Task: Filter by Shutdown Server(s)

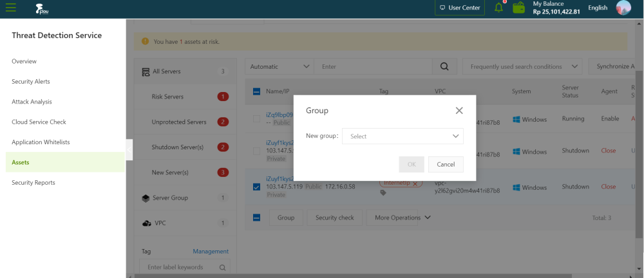Action: point(185,147)
